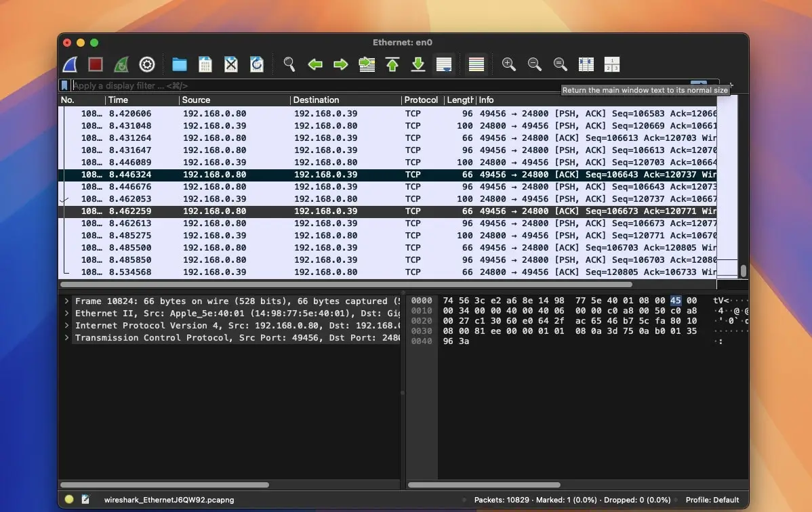Click hex offset row 0010

pos(422,311)
